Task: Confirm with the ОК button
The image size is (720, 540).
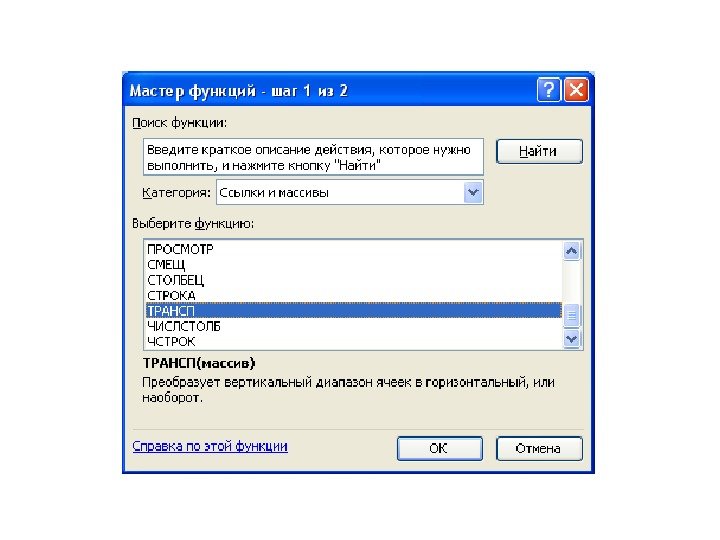Action: pos(439,448)
